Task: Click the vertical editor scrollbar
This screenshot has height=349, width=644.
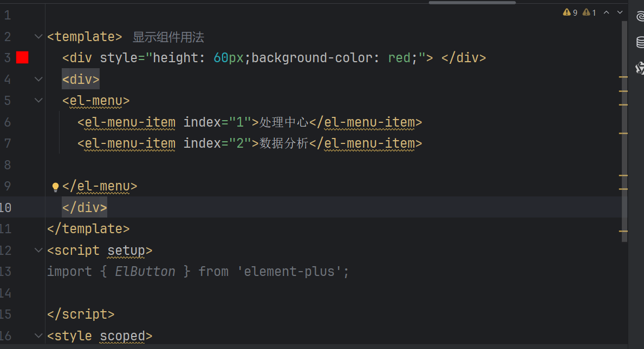Action: [625, 131]
